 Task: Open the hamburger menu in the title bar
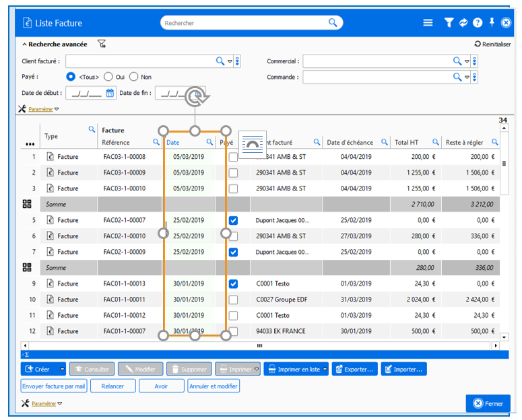[428, 23]
